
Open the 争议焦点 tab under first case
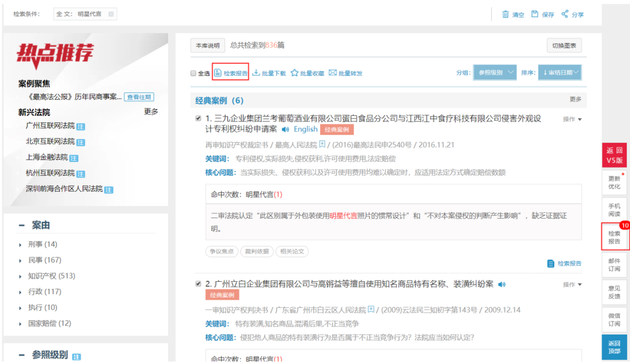coord(222,251)
